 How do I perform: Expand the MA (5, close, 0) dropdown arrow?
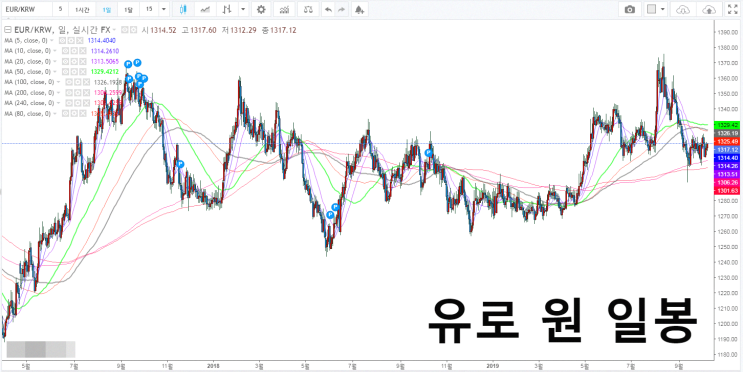(x=52, y=40)
